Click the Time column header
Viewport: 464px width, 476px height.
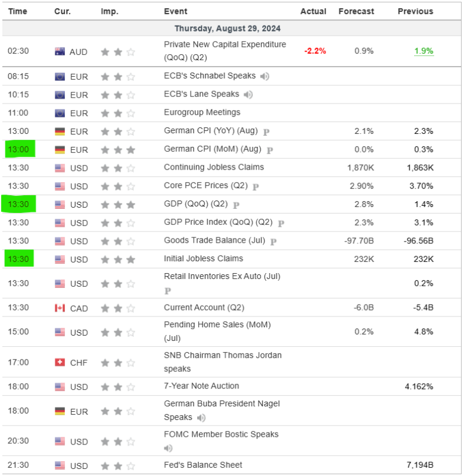click(18, 11)
